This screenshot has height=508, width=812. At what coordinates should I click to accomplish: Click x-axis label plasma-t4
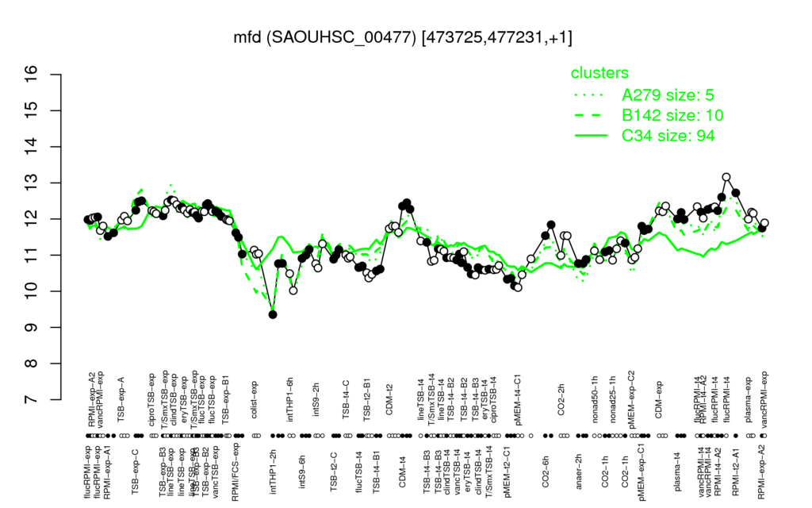(678, 471)
